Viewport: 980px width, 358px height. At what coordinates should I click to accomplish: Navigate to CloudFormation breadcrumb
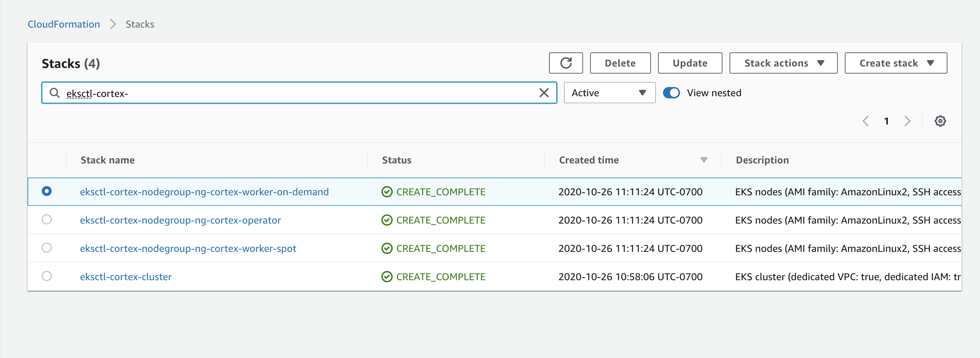[64, 24]
